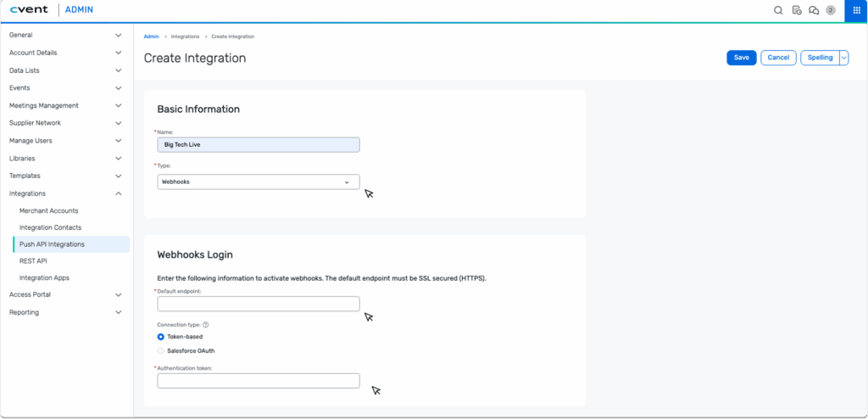Click the Default endpoint input field
Screen dimensions: 868x419
[259, 304]
